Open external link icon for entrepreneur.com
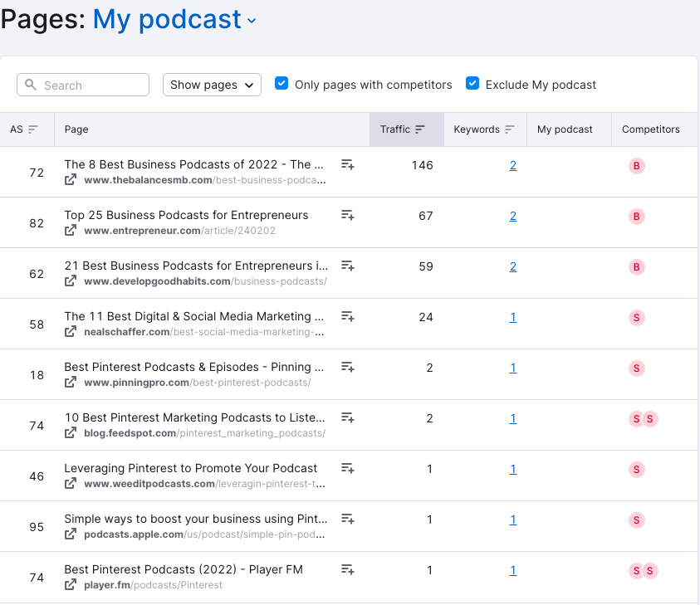Viewport: 700px width, 605px height. click(x=71, y=231)
